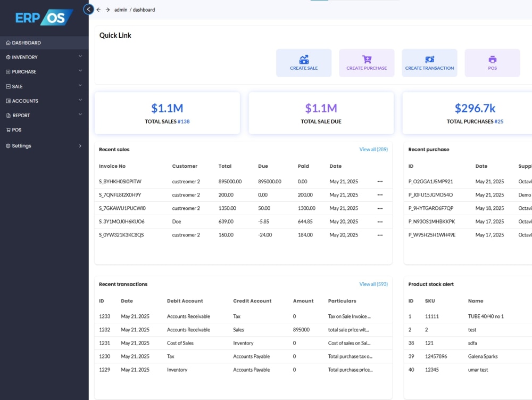Click the Create Purchase cart icon
Image resolution: width=532 pixels, height=400 pixels.
[x=367, y=60]
